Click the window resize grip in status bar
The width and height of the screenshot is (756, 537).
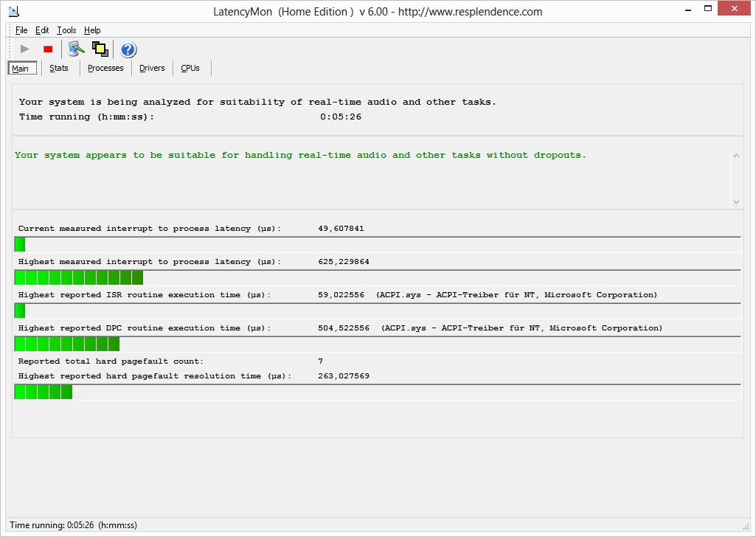[746, 527]
